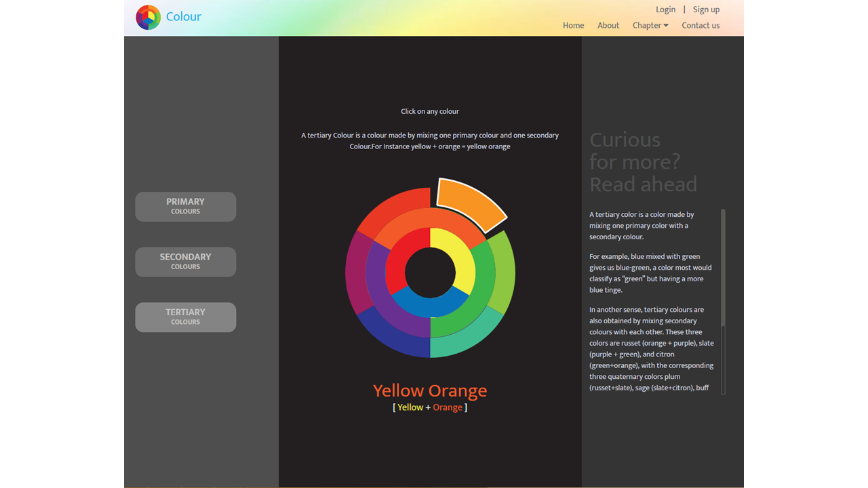Open the About page
Screen dimensions: 868x488
pyautogui.click(x=608, y=26)
